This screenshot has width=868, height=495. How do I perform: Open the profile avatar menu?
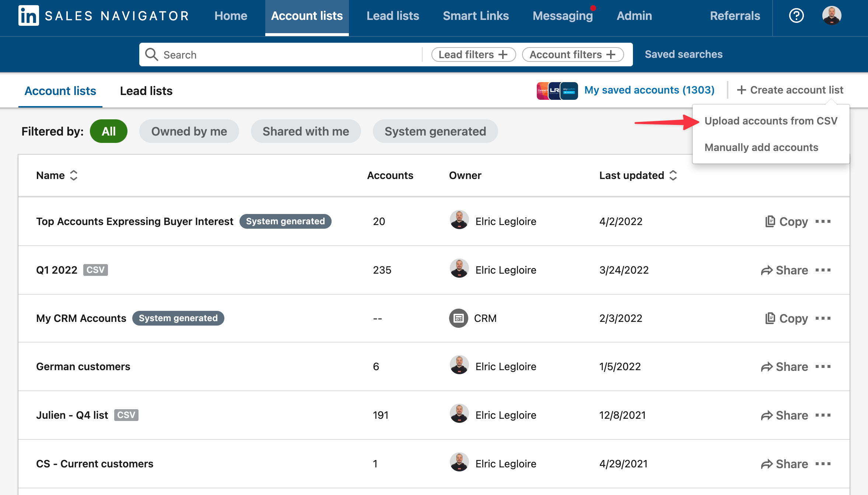point(832,15)
